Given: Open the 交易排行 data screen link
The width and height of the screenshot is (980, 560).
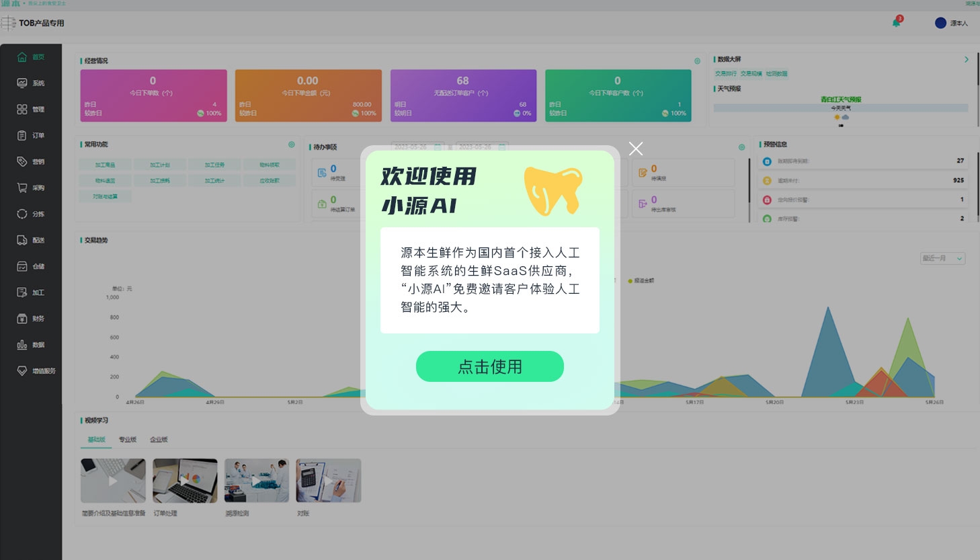Looking at the screenshot, I should 725,74.
